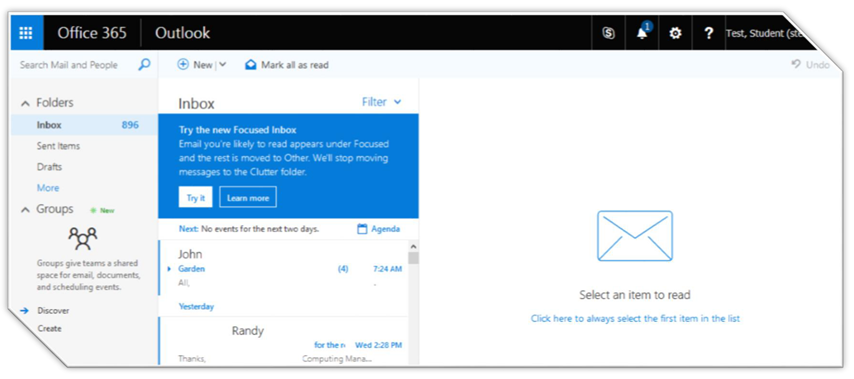854x379 pixels.
Task: Click the scrollbar up arrow
Action: (x=413, y=246)
